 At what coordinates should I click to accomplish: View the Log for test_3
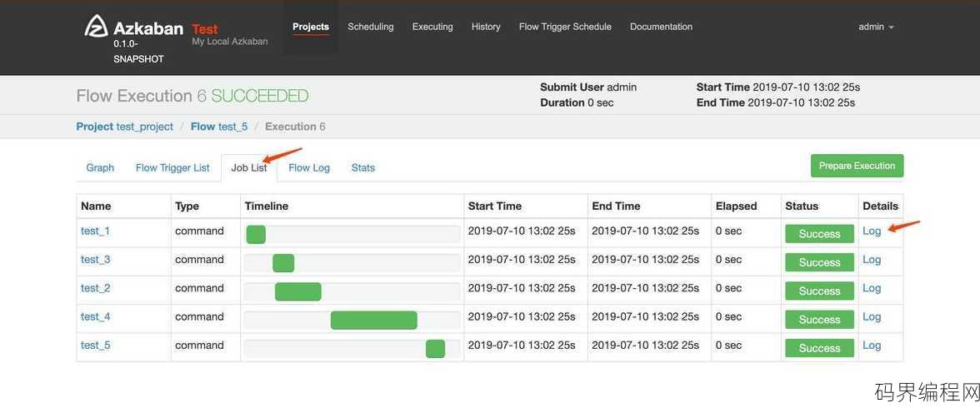[872, 260]
